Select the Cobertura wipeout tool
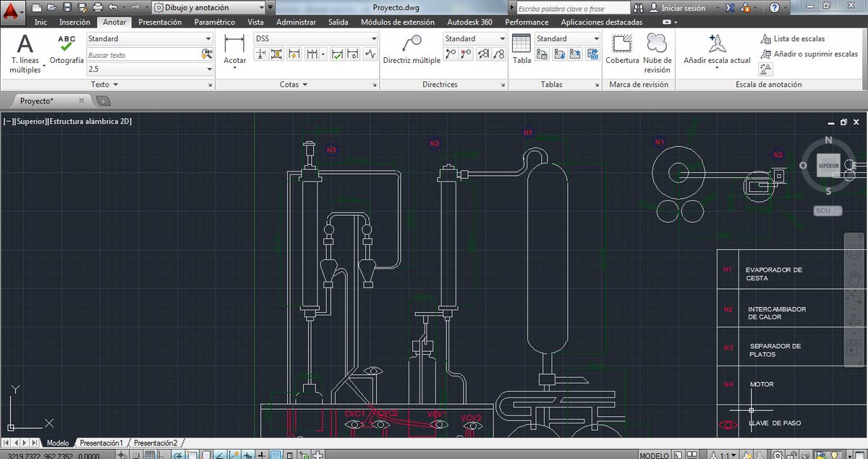The width and height of the screenshot is (868, 459). (622, 49)
